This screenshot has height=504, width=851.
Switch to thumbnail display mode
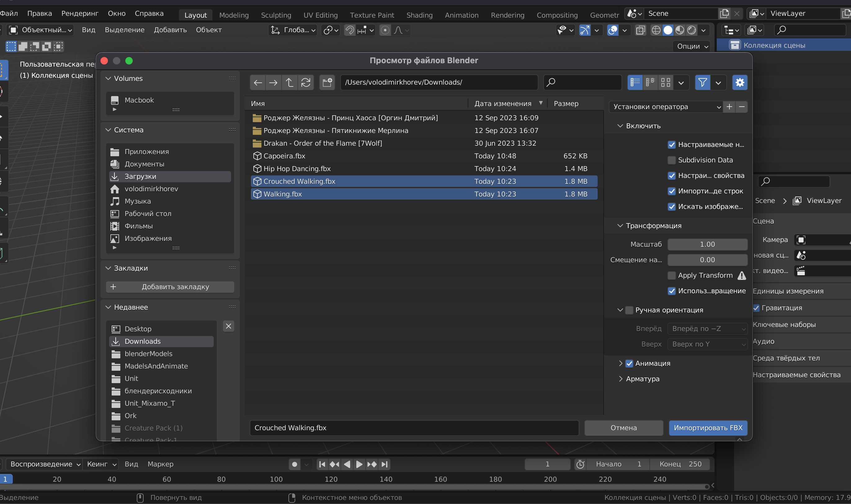pyautogui.click(x=666, y=82)
